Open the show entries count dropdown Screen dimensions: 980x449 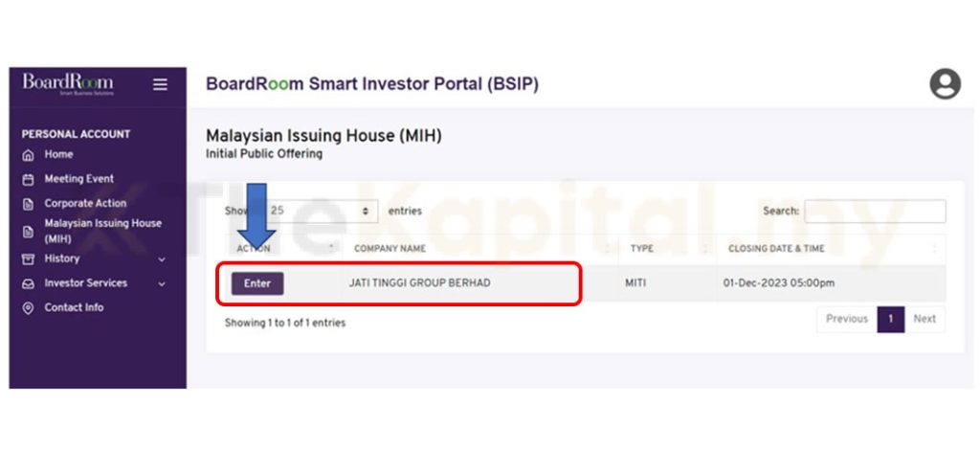coord(323,211)
